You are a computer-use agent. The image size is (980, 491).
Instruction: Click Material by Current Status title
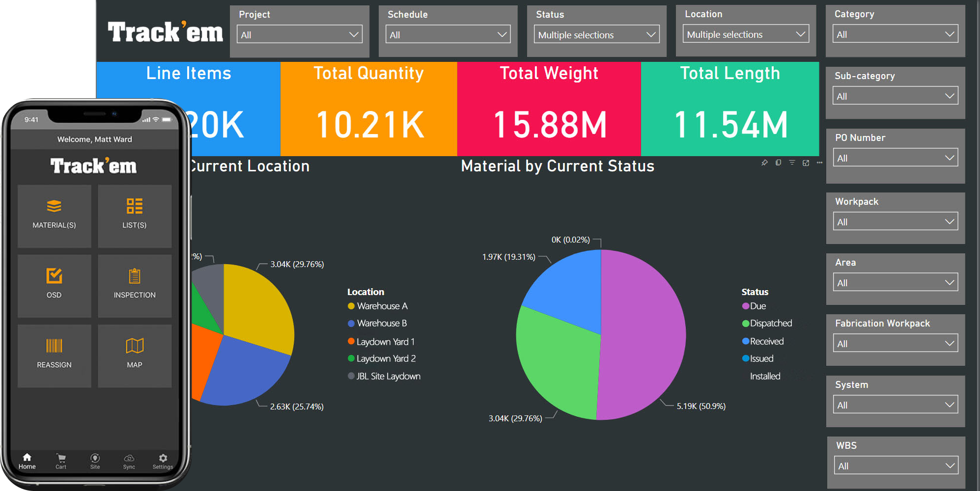point(558,166)
